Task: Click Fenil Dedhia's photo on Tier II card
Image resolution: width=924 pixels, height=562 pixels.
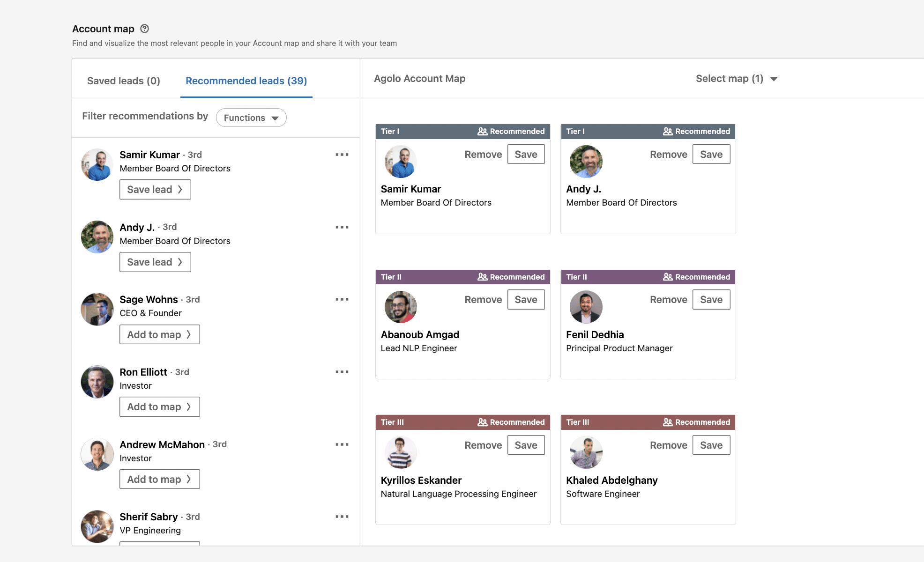Action: pyautogui.click(x=586, y=307)
